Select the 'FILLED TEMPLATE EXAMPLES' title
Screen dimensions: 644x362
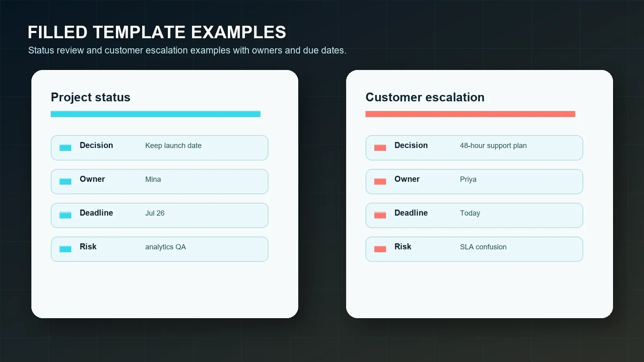point(157,32)
